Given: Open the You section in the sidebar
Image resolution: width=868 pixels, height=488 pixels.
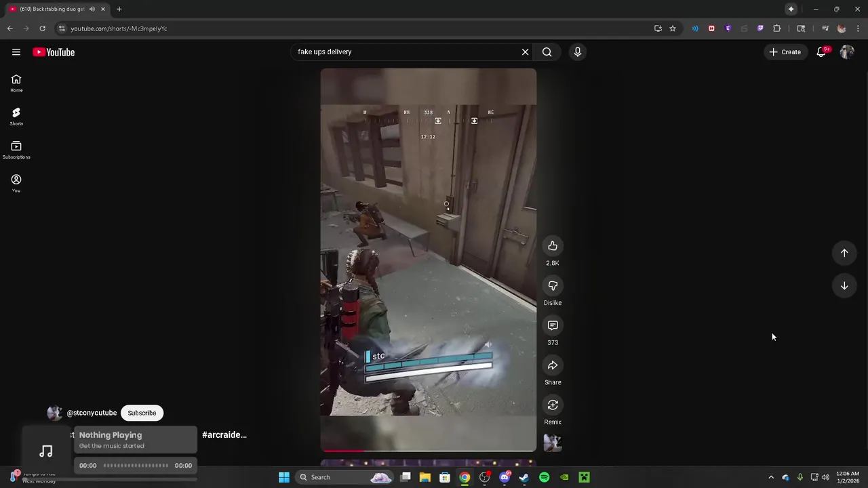Looking at the screenshot, I should (16, 183).
